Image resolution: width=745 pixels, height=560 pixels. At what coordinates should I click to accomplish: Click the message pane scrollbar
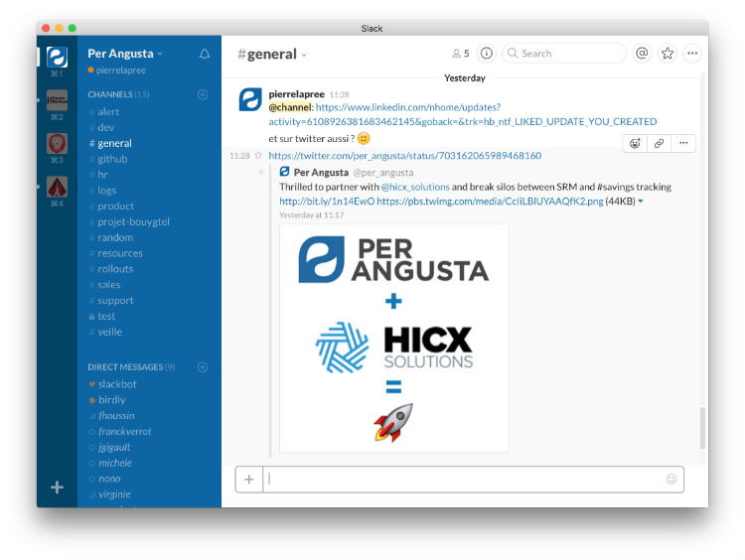pyautogui.click(x=702, y=428)
